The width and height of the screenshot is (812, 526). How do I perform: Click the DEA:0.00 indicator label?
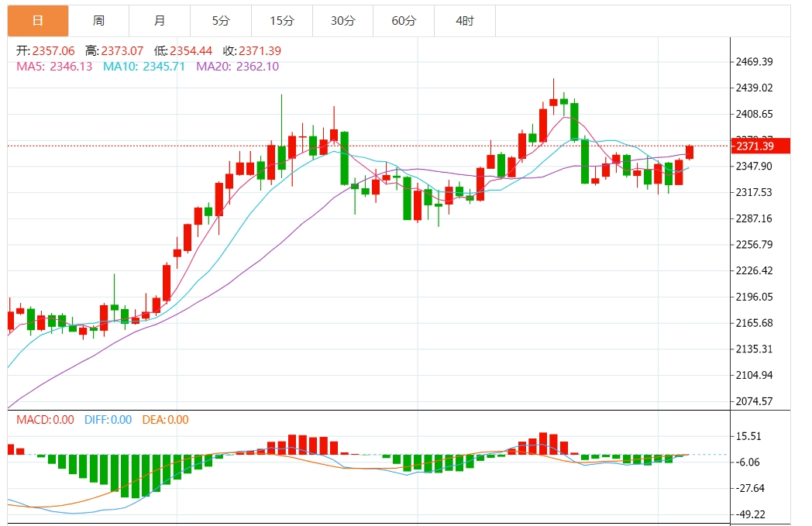[x=166, y=420]
